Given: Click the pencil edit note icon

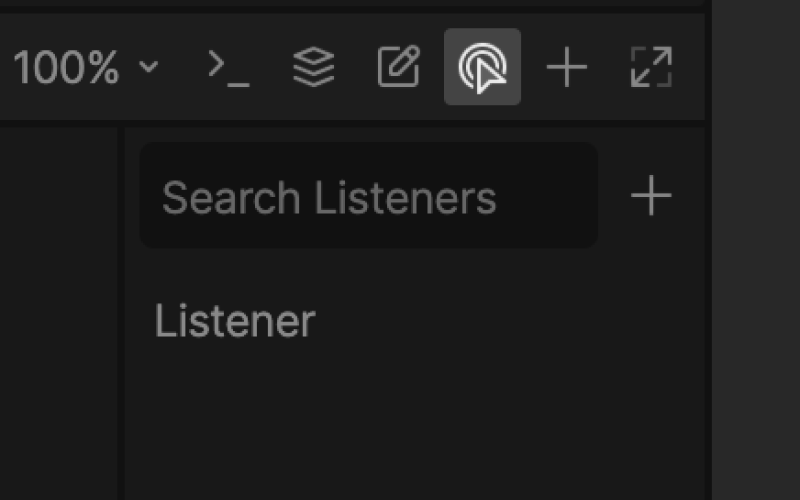Looking at the screenshot, I should pyautogui.click(x=399, y=67).
